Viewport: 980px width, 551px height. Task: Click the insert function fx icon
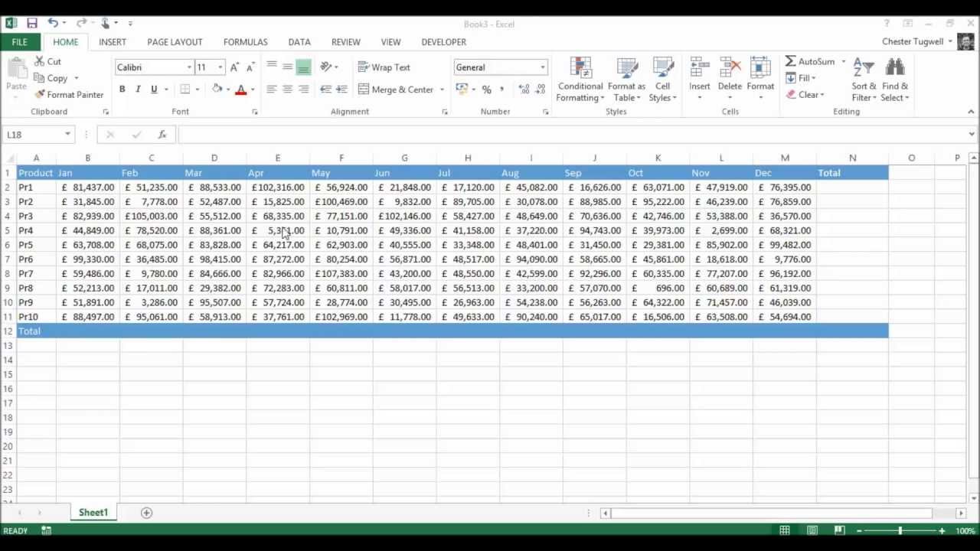(162, 135)
